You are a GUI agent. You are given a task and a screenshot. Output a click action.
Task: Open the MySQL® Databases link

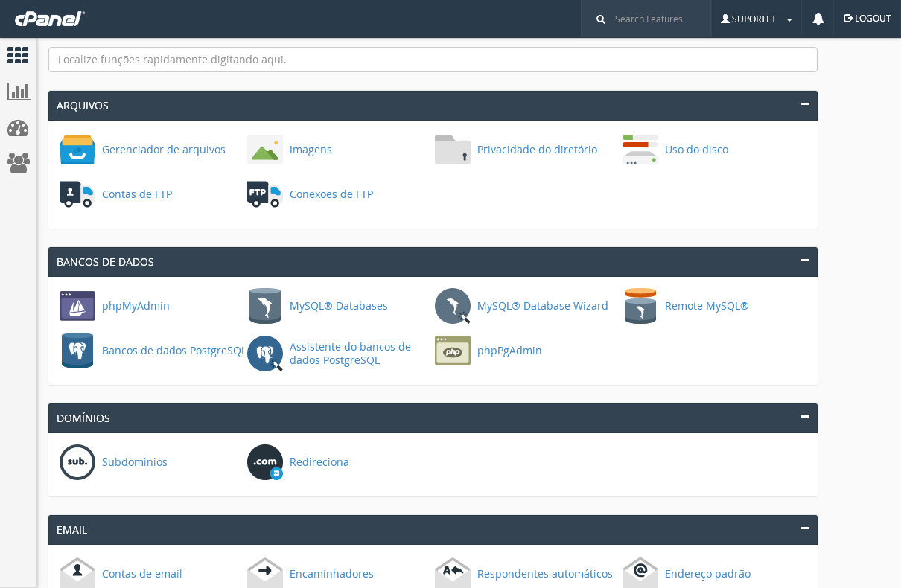pyautogui.click(x=339, y=306)
